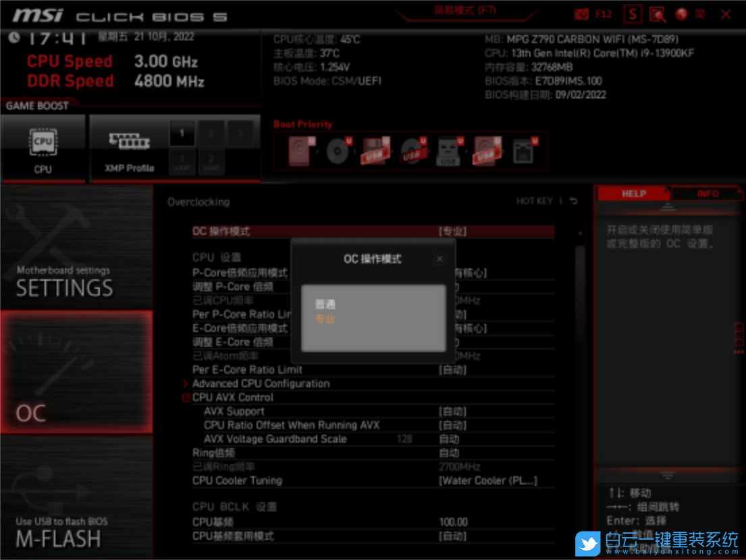Switch to the HELP tab
Image resolution: width=746 pixels, height=560 pixels.
[633, 194]
